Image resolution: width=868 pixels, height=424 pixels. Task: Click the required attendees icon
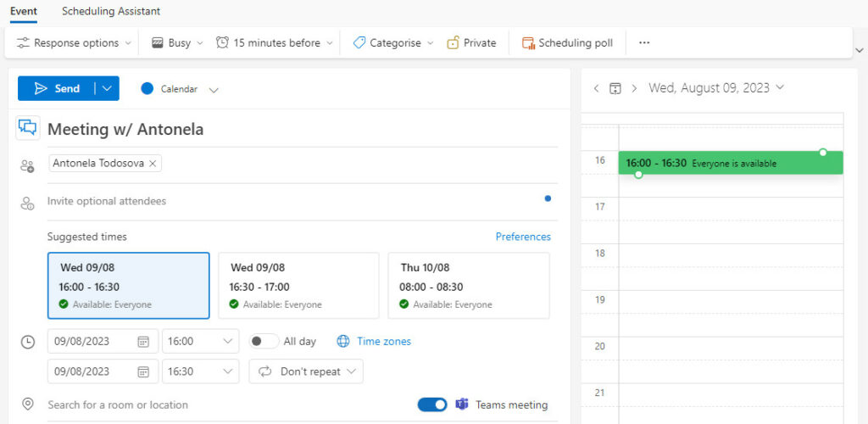click(x=27, y=165)
